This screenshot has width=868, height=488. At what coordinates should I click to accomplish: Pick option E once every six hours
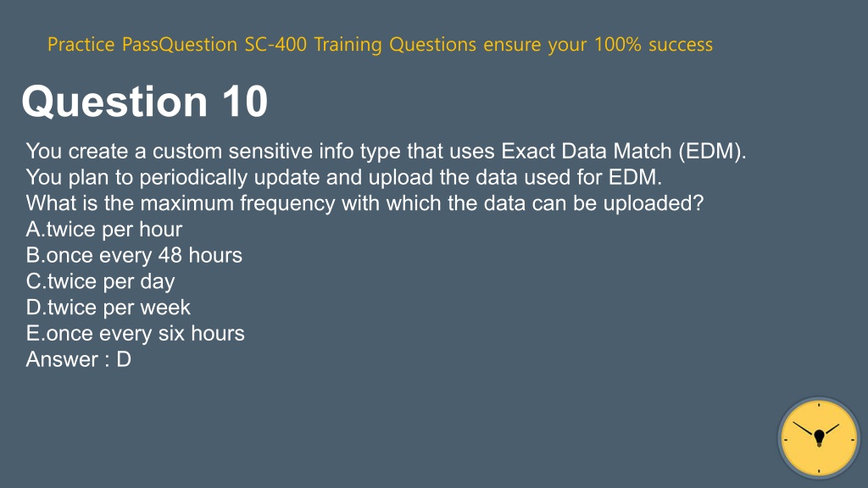click(x=135, y=333)
